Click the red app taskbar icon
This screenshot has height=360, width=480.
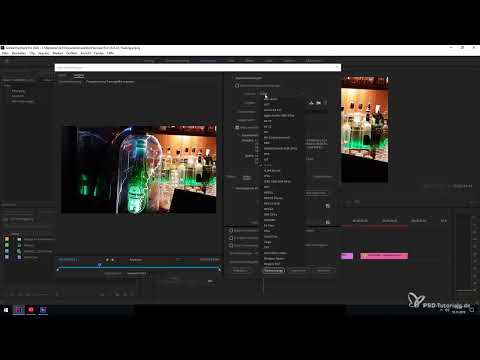(31, 310)
